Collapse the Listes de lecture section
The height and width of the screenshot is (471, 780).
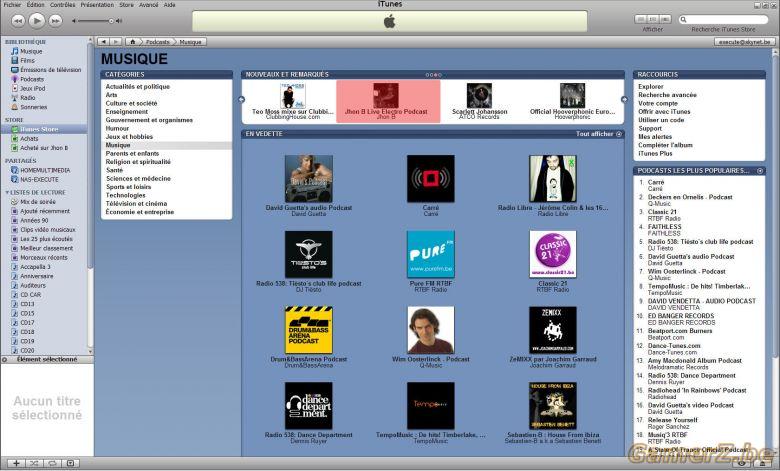coord(6,192)
